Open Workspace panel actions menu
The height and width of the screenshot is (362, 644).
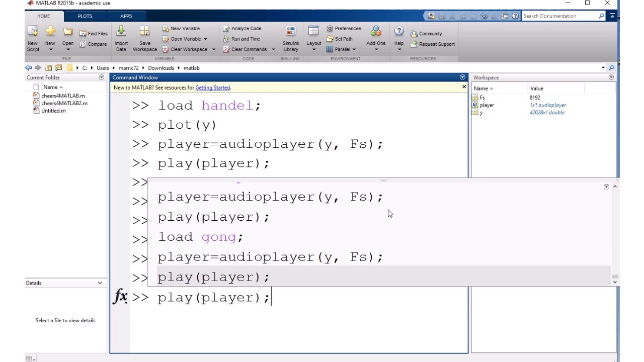tap(611, 77)
